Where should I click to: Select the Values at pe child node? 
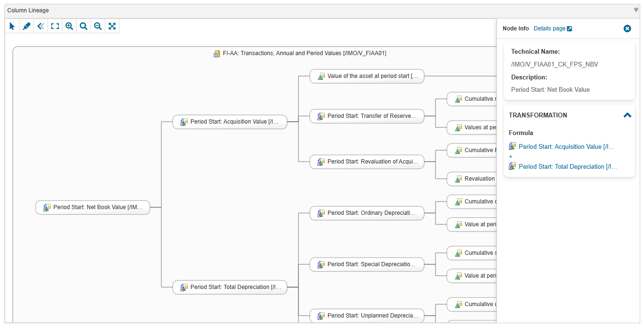(472, 127)
